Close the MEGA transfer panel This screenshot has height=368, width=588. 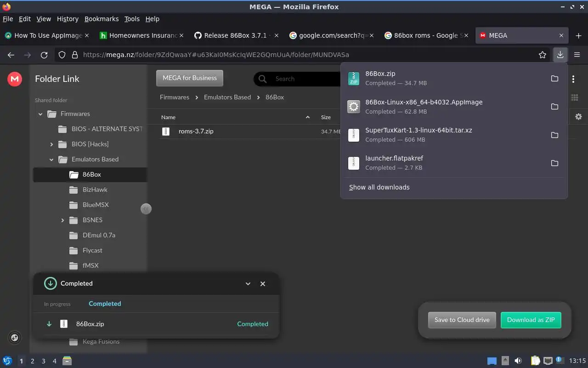pyautogui.click(x=263, y=284)
